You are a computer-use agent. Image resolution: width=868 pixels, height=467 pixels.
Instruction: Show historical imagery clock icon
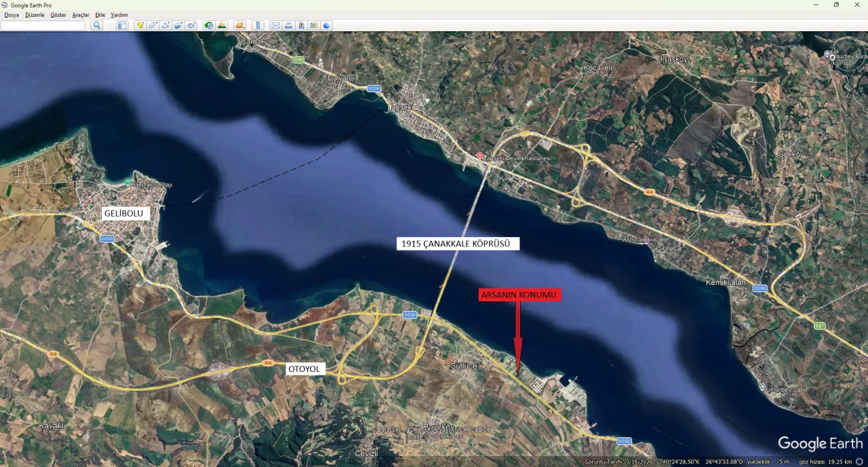click(x=209, y=25)
